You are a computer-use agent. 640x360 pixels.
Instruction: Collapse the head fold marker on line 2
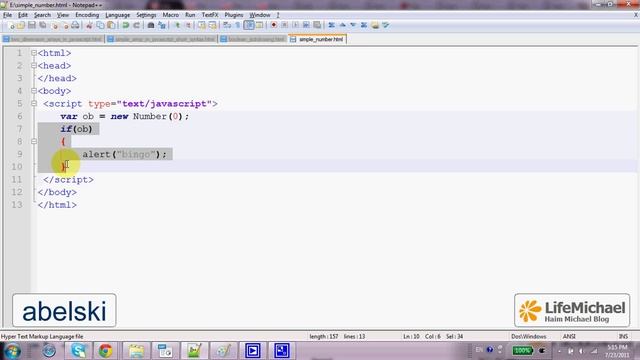point(34,66)
